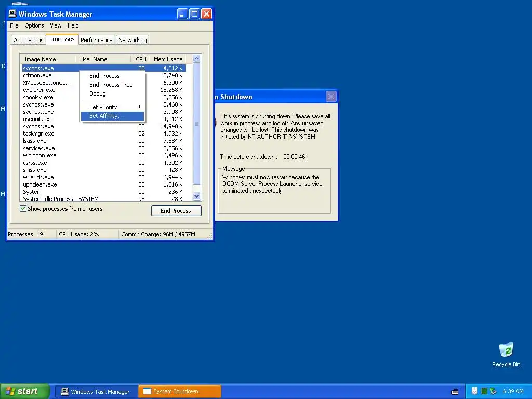532x399 pixels.
Task: Click the disabled System Shutdown close button
Action: pyautogui.click(x=331, y=97)
